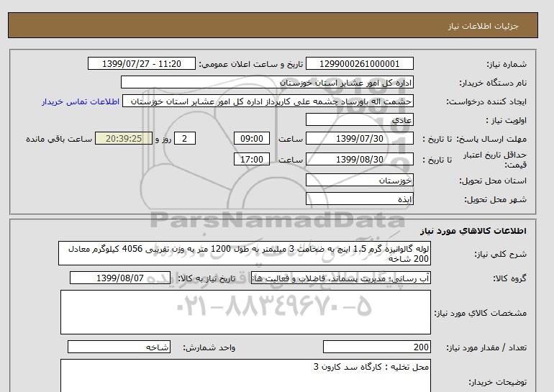Click the شهر محل تحویل label
Image resolution: width=554 pixels, height=392 pixels.
pyautogui.click(x=495, y=199)
